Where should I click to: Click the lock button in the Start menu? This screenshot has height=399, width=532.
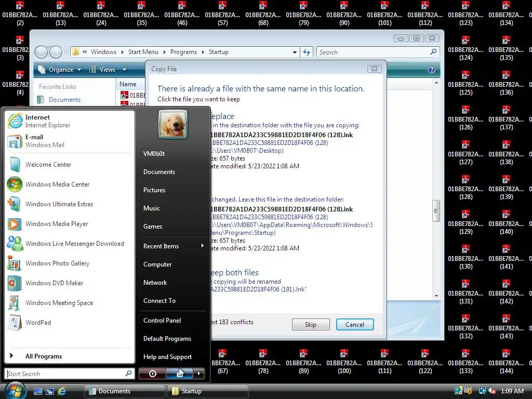tap(179, 374)
